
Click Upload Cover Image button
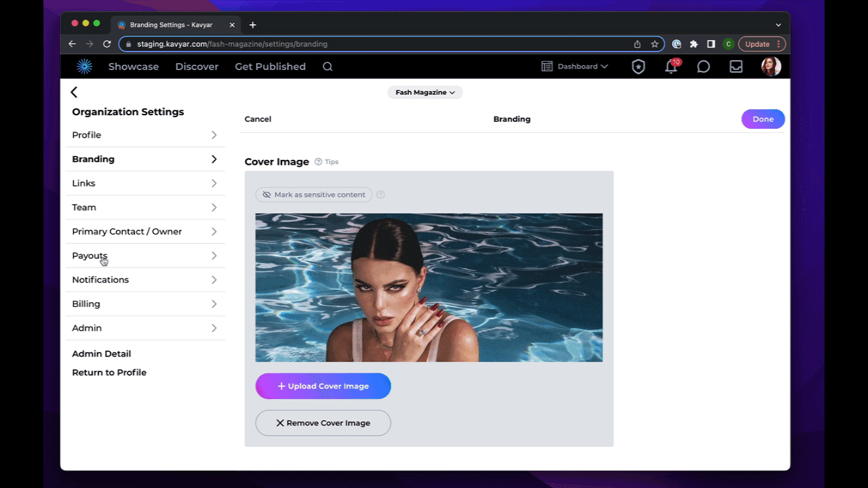coord(323,386)
